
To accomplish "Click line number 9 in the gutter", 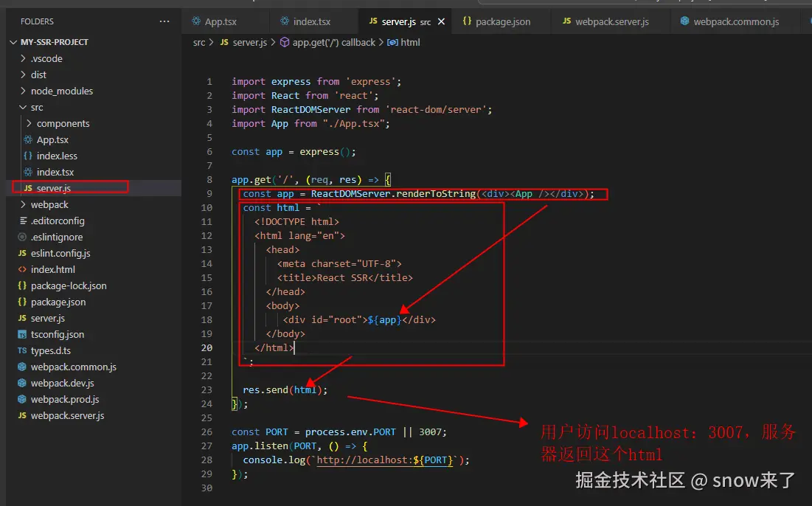I will click(209, 194).
